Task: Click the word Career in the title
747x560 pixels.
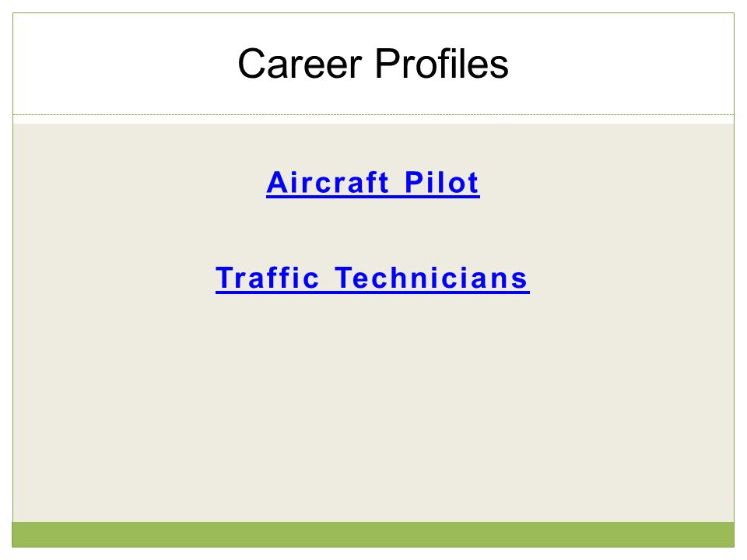Action: 300,64
